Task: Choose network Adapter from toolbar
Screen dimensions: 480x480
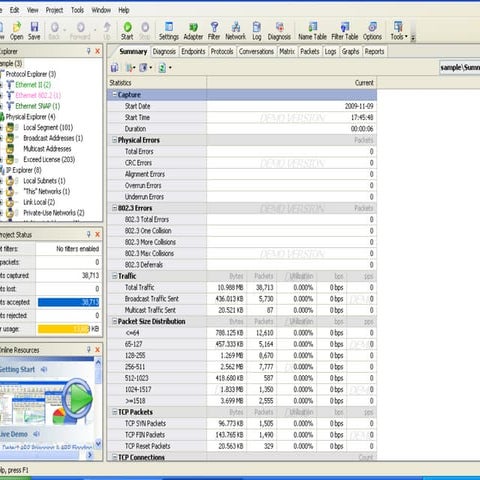Action: pyautogui.click(x=193, y=31)
